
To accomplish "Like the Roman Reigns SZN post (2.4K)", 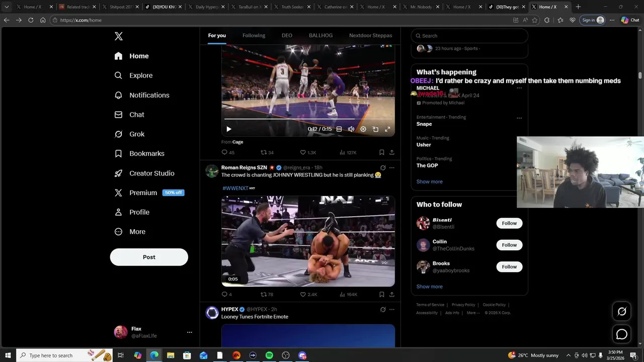I will click(308, 295).
